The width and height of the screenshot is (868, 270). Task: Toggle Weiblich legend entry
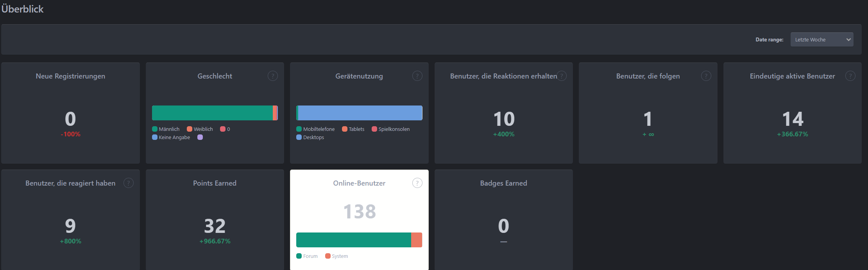pyautogui.click(x=200, y=129)
